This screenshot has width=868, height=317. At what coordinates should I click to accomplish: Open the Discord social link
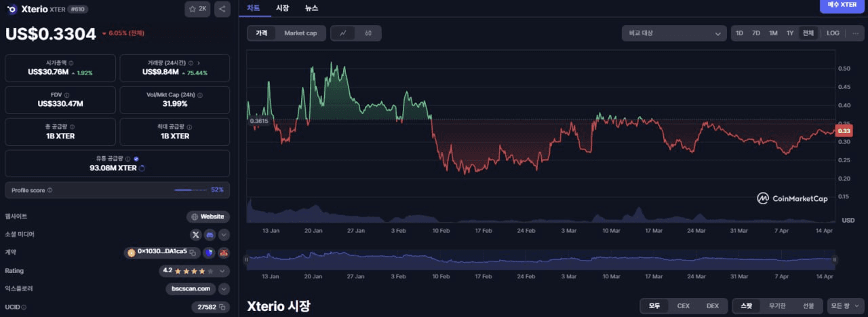[x=210, y=234]
